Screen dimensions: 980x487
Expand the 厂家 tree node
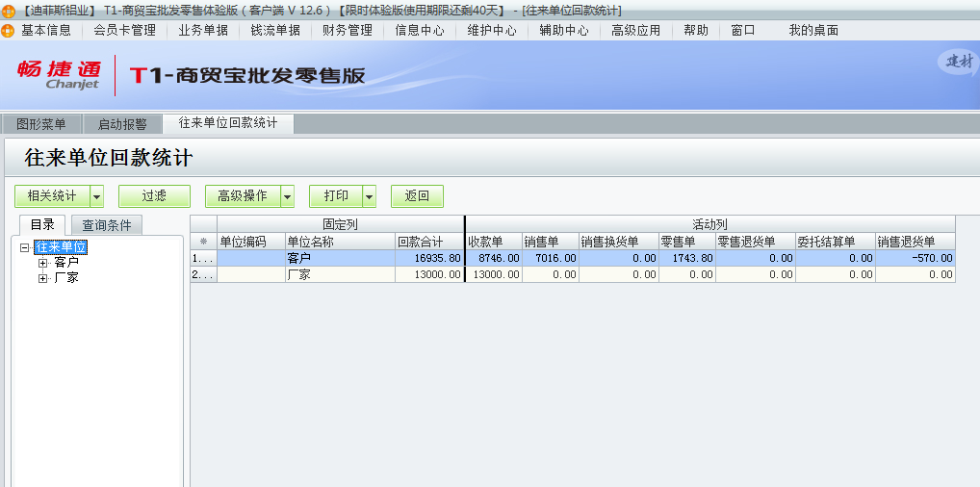42,278
